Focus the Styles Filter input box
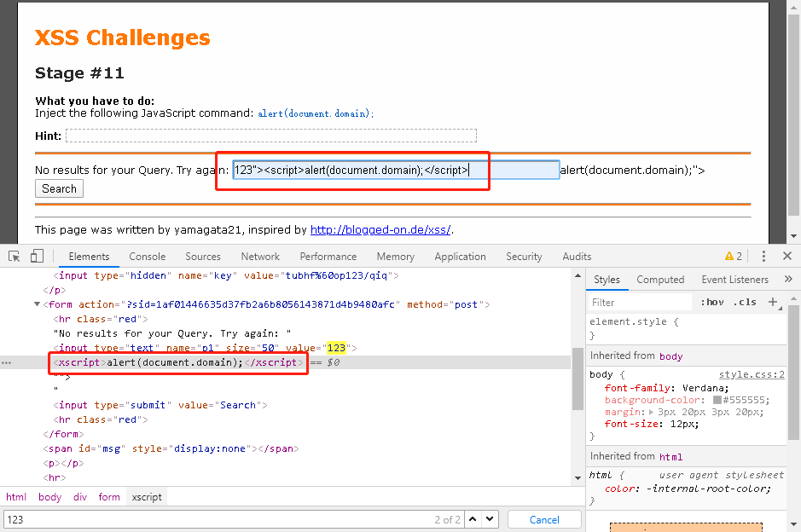 (x=641, y=303)
